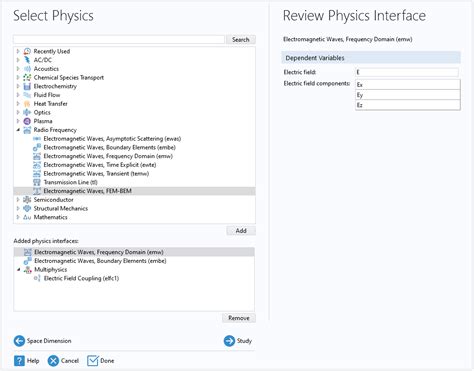Expand the Structural Mechanics branch
Image resolution: width=474 pixels, height=371 pixels.
click(18, 208)
